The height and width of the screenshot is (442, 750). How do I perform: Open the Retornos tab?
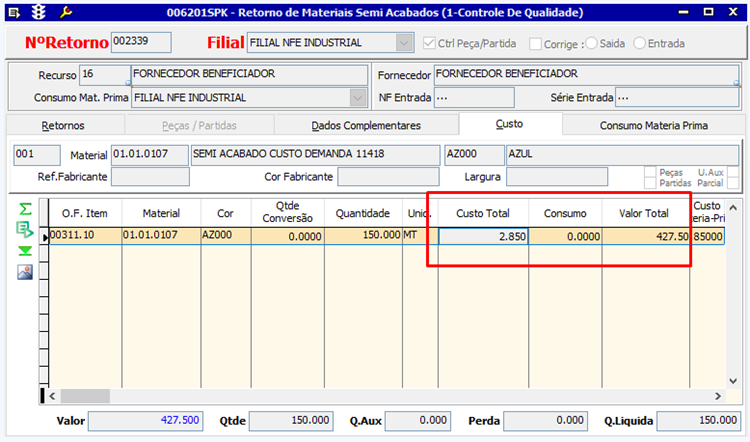point(63,125)
